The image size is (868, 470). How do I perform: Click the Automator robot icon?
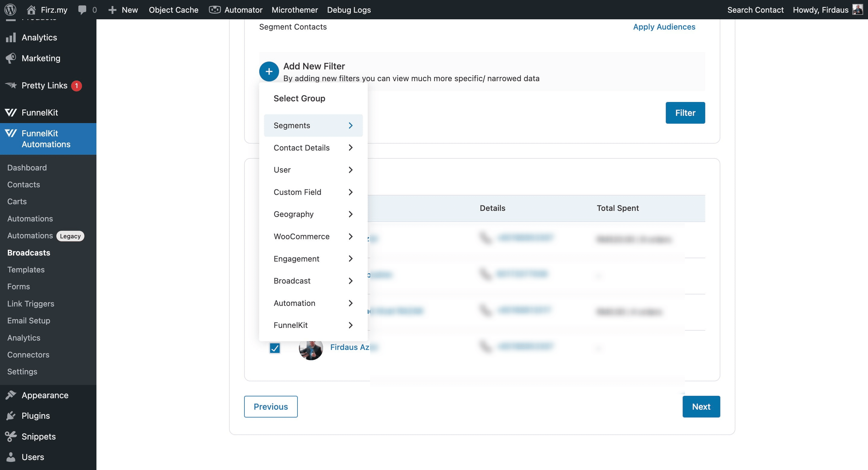[x=215, y=10]
